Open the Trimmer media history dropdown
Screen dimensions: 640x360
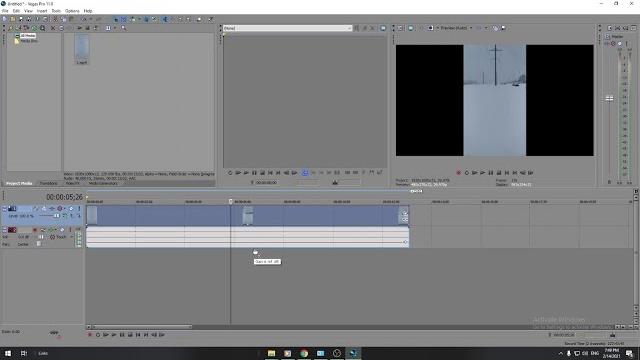pyautogui.click(x=349, y=28)
